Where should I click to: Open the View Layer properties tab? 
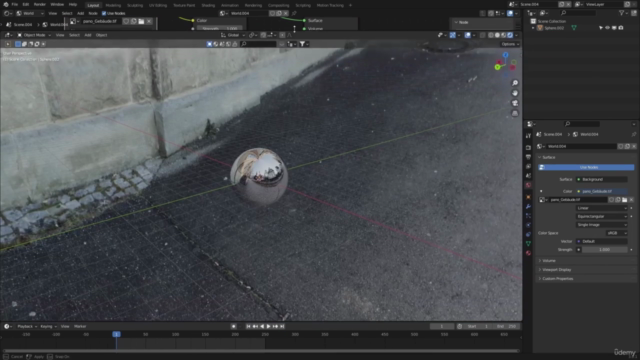tap(528, 166)
